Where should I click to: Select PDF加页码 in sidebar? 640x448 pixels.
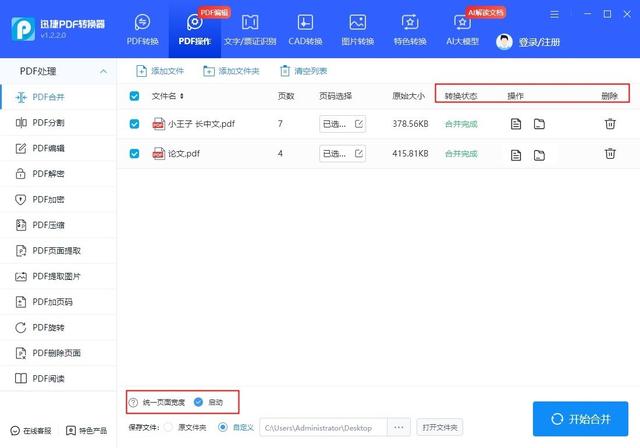coord(58,302)
